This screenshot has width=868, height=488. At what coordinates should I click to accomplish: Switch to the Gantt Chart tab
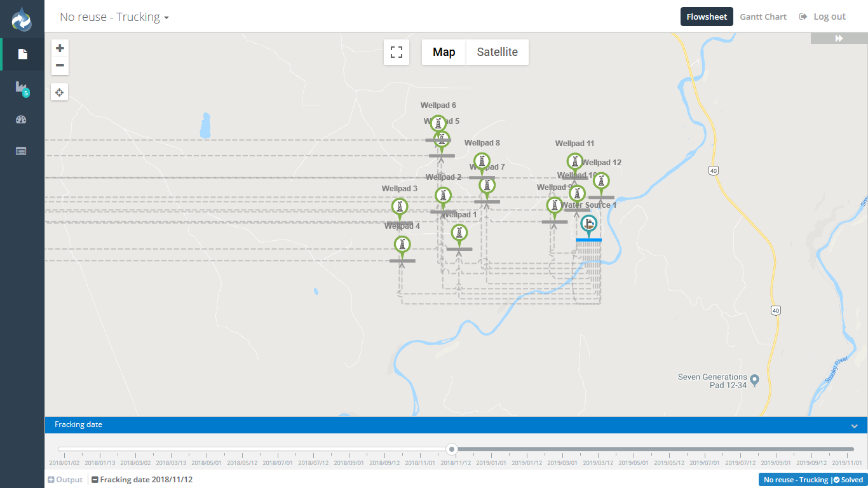coord(763,17)
